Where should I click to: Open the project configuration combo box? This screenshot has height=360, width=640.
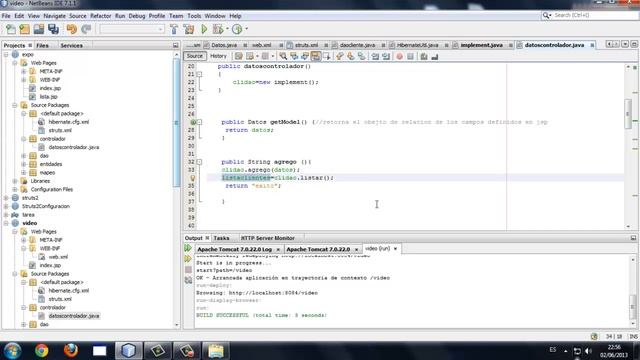131,29
